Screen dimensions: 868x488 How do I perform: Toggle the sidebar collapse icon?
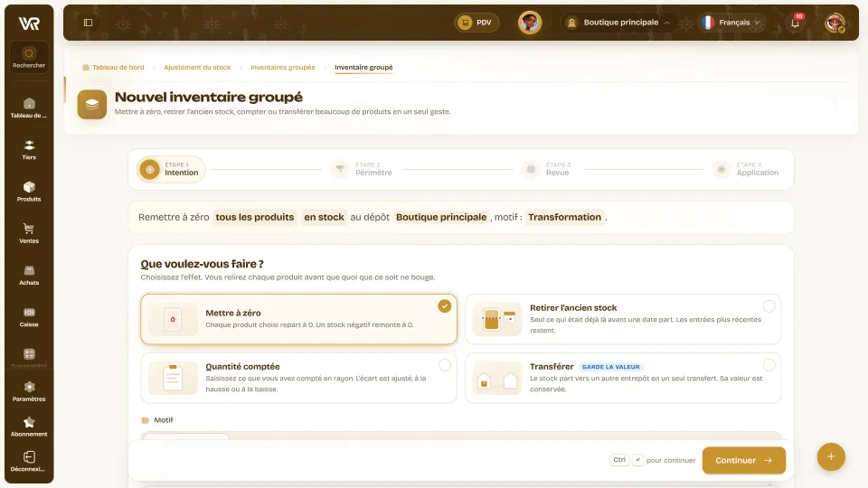pos(88,23)
